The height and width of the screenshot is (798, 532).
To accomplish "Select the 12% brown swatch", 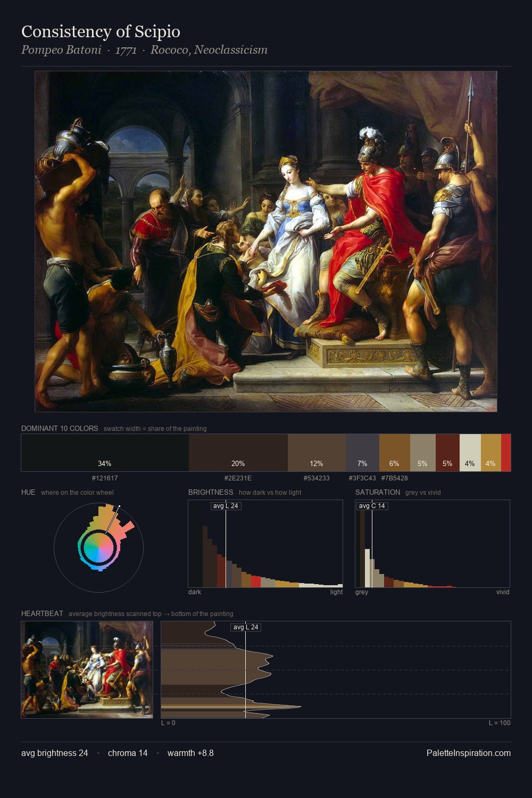I will pos(317,453).
